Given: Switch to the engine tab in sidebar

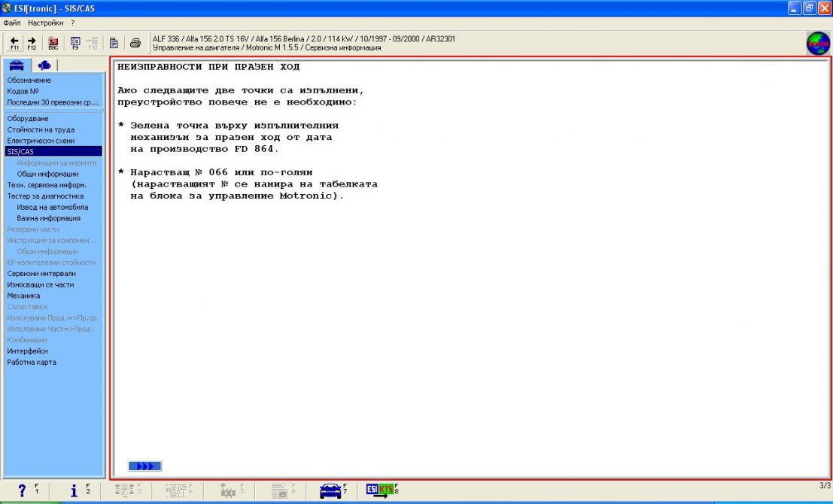Looking at the screenshot, I should point(44,65).
